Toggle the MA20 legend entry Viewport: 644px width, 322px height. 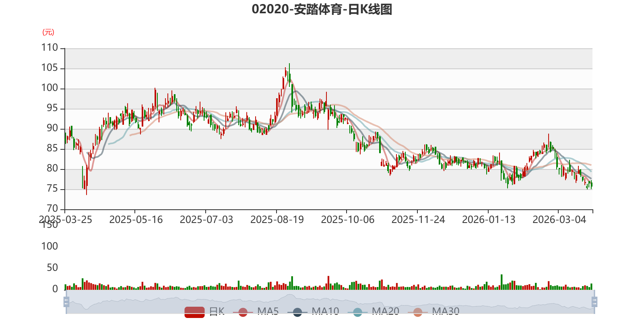[x=374, y=312]
